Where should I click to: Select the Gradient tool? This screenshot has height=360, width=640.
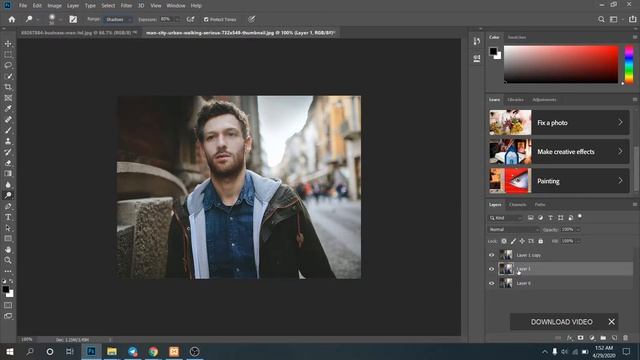click(8, 173)
